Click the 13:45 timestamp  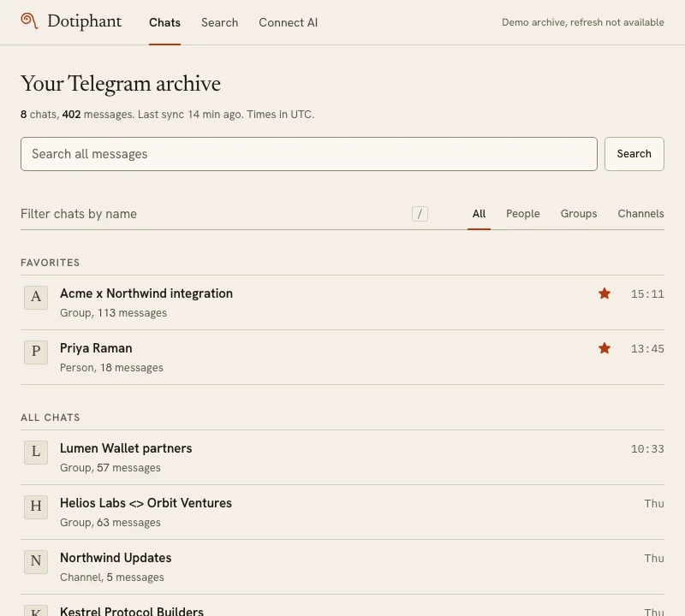(647, 349)
